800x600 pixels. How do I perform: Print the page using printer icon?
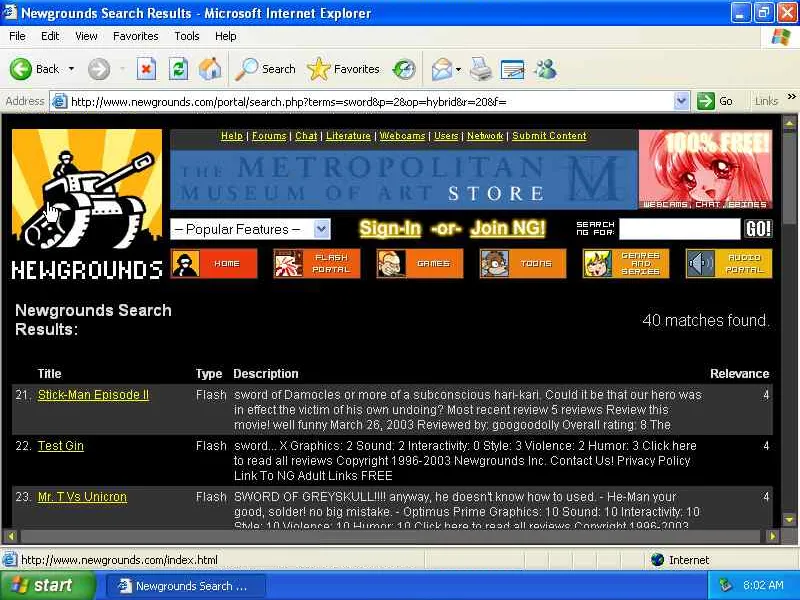click(481, 69)
